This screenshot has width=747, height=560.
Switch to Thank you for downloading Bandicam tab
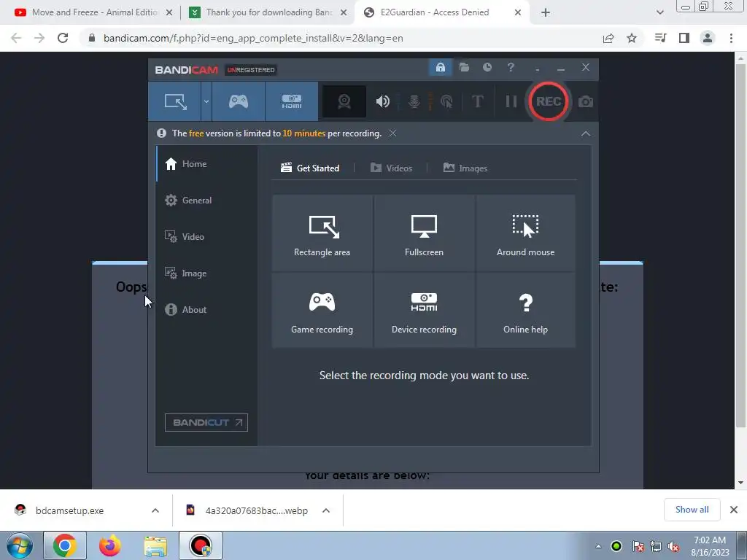click(x=268, y=12)
